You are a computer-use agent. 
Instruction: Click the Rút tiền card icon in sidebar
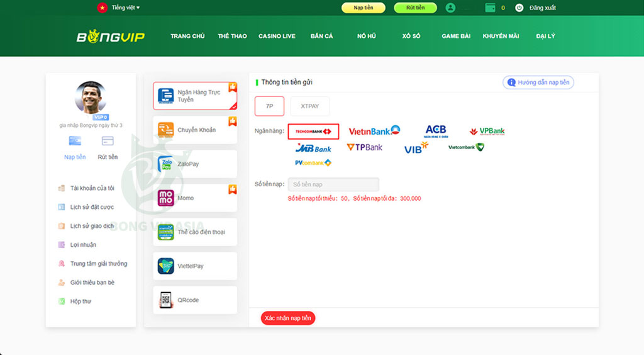[108, 141]
